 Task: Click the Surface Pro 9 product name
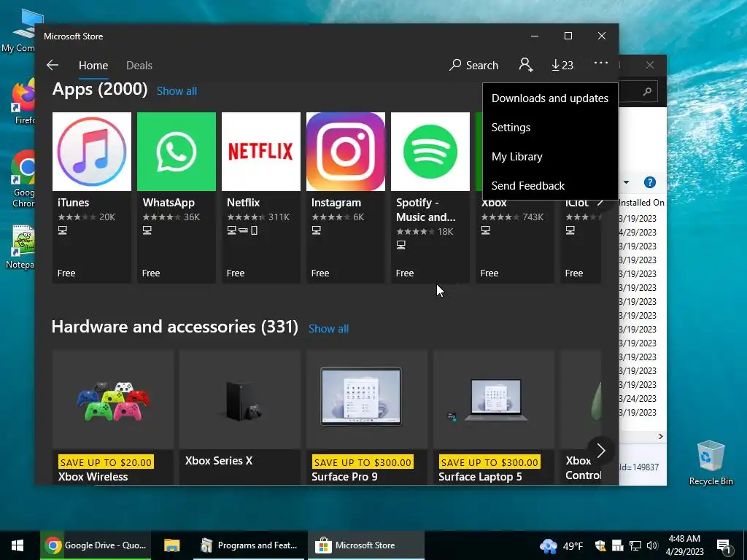[x=344, y=477]
